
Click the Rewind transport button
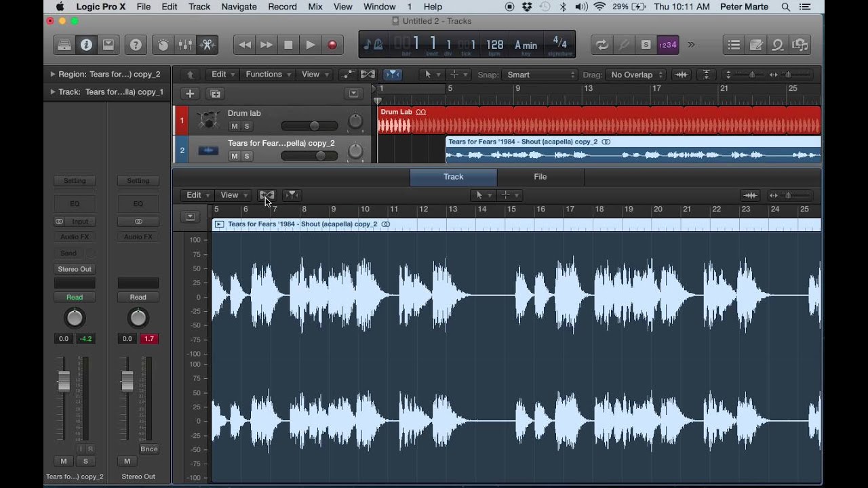click(245, 45)
